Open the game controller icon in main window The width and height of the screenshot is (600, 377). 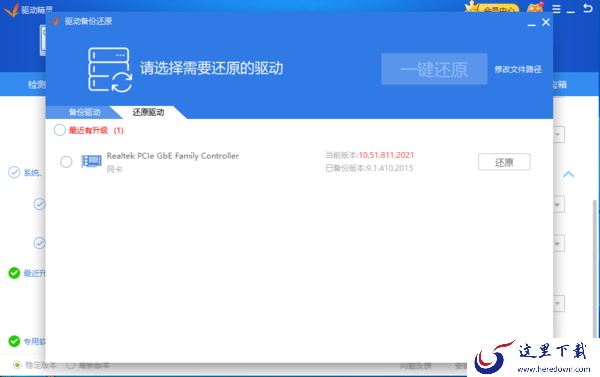coord(535,8)
